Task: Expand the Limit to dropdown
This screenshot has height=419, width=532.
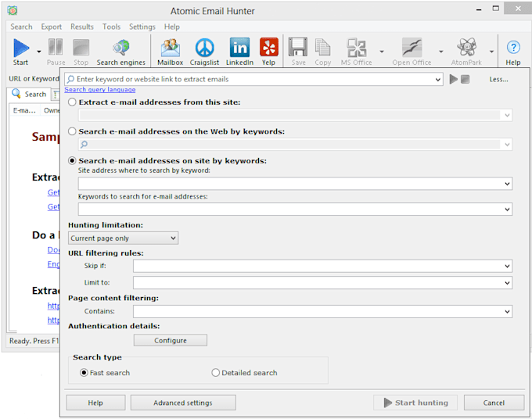Action: click(x=507, y=283)
